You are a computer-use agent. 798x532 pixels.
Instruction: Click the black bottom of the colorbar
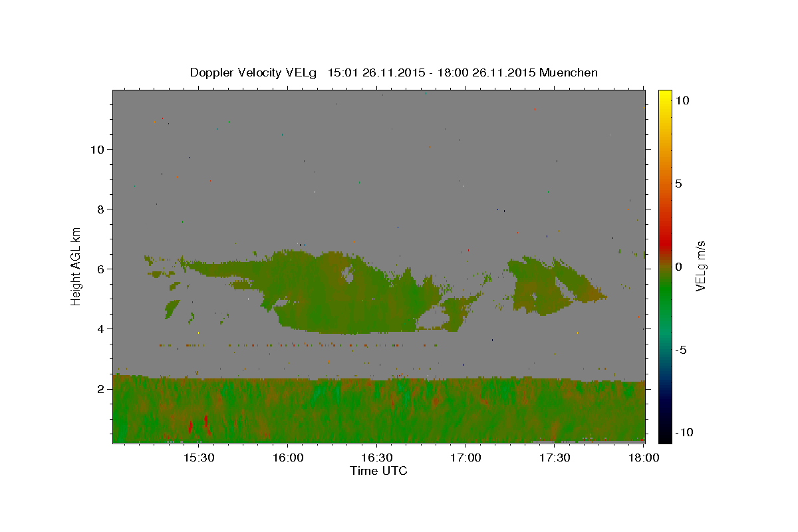point(664,436)
